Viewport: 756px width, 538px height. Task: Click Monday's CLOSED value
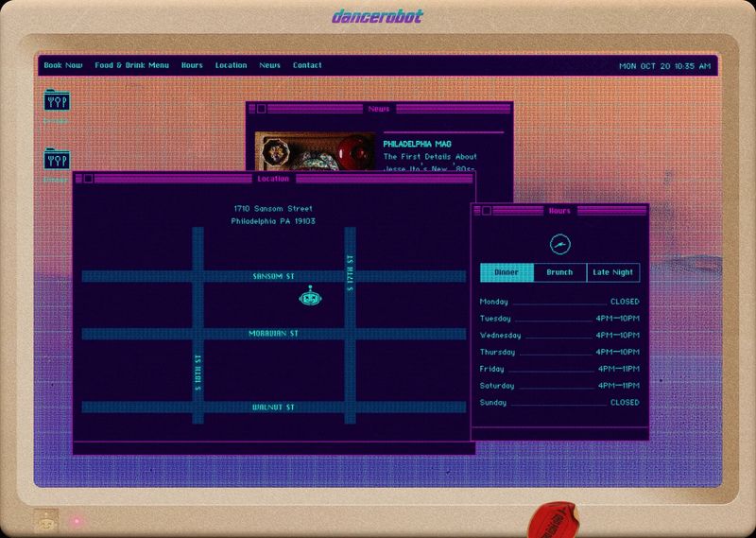[x=625, y=302]
